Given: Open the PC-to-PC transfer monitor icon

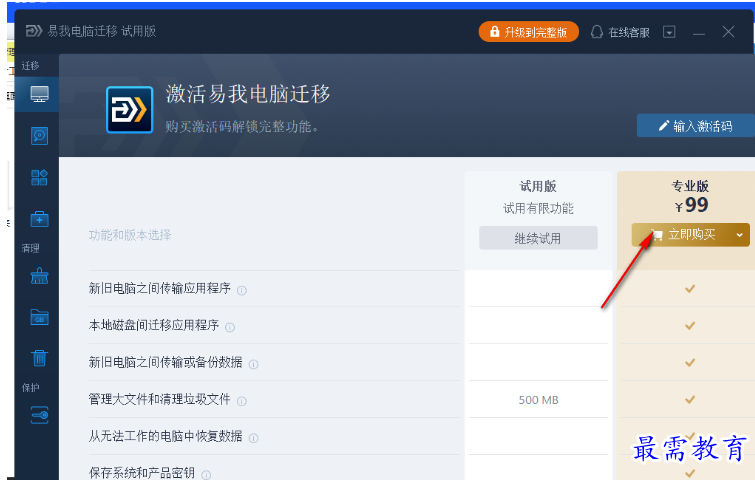Looking at the screenshot, I should point(39,94).
